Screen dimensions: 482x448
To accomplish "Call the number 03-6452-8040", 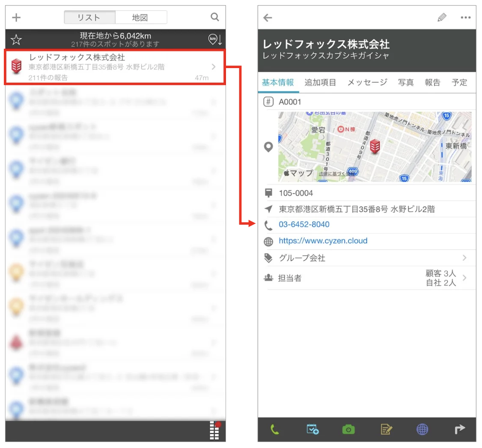I will click(x=304, y=224).
